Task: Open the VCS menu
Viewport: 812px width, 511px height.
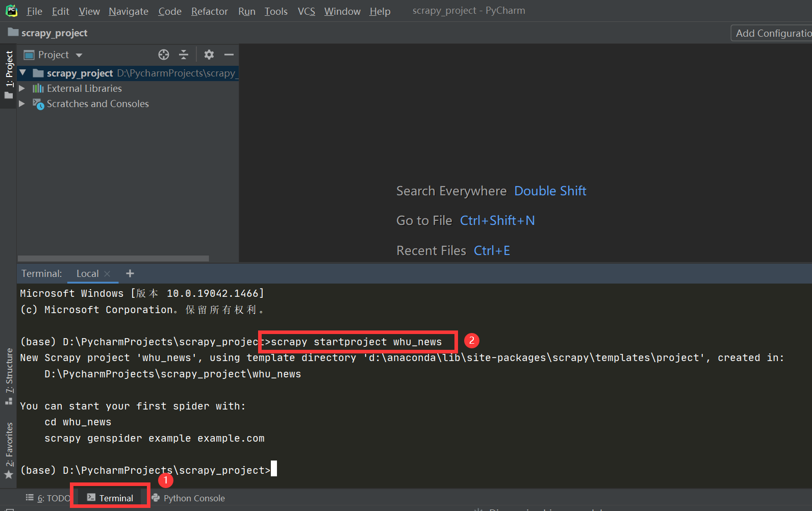Action: (307, 11)
